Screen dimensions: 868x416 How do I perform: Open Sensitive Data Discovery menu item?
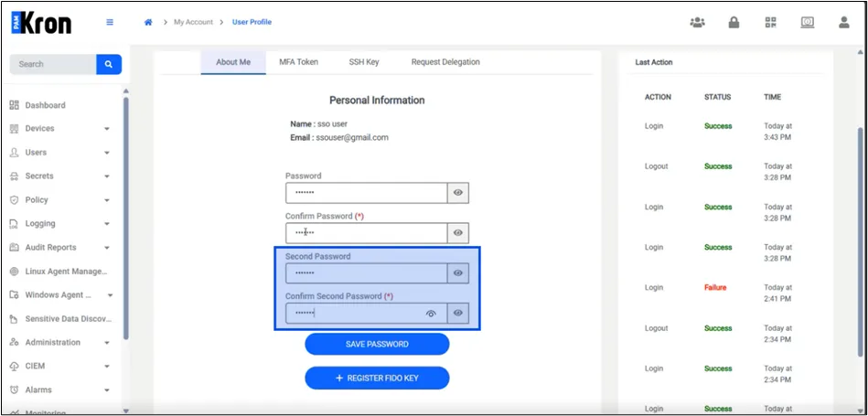tap(69, 319)
